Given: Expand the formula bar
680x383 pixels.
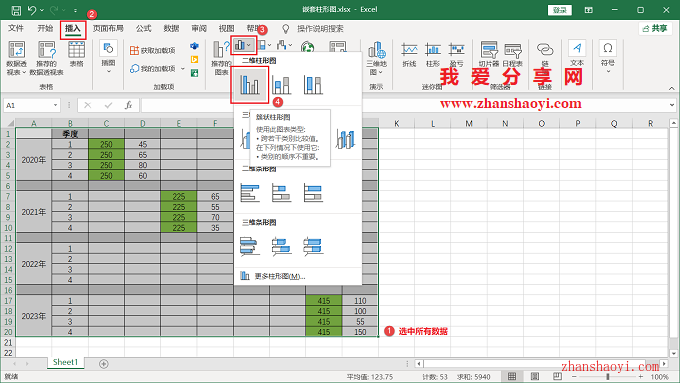Looking at the screenshot, I should (x=672, y=105).
